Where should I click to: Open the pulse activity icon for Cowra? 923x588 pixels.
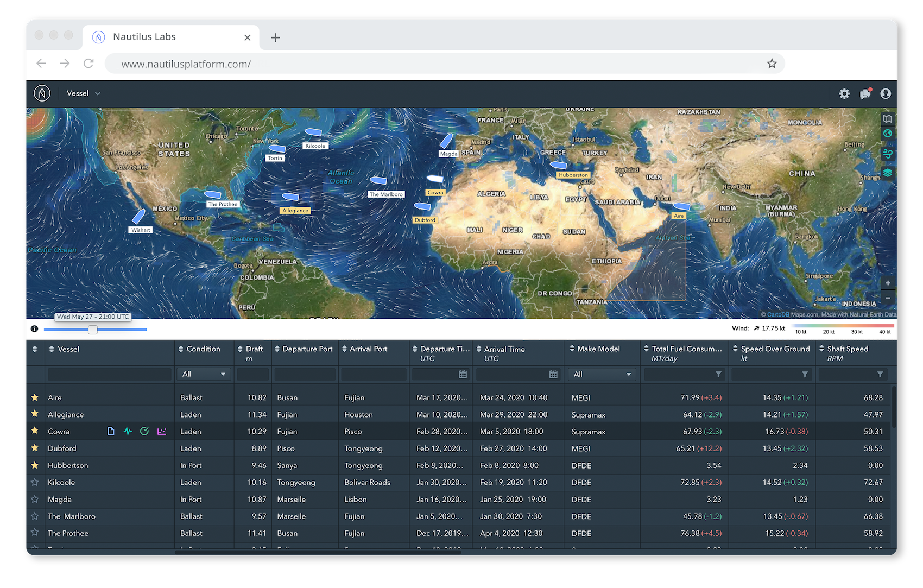pos(128,431)
